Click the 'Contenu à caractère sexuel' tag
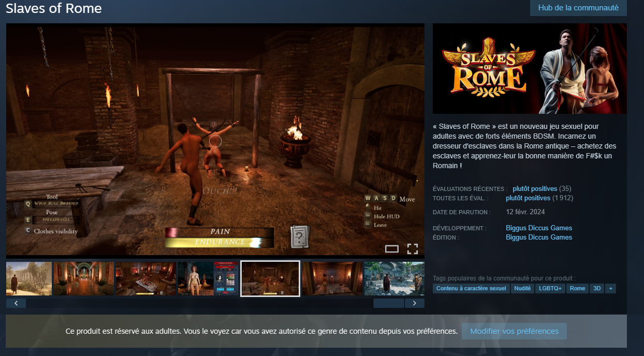 [x=471, y=288]
